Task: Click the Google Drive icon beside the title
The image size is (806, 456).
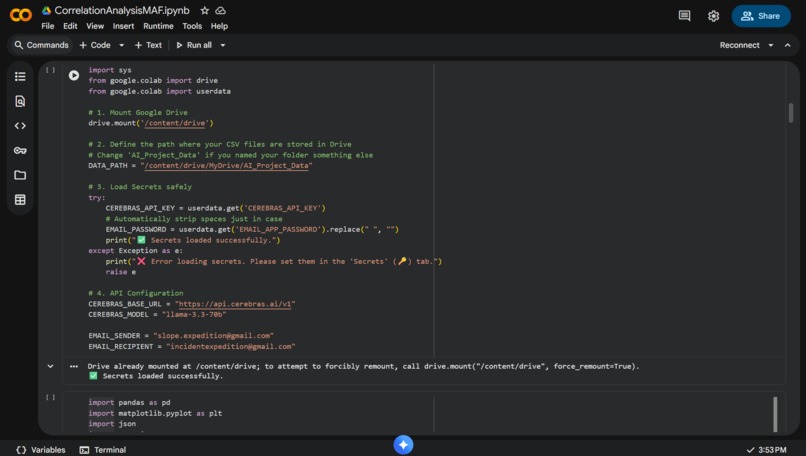Action: 46,10
